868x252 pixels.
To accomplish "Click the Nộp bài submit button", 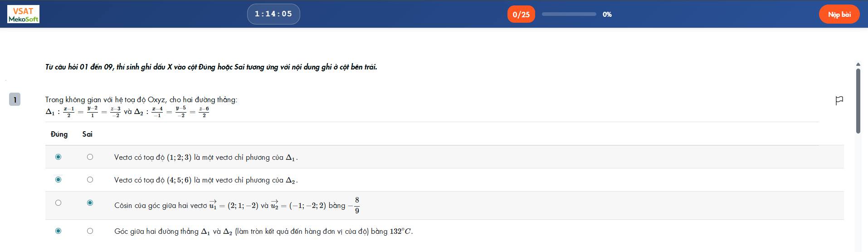I will click(x=839, y=15).
